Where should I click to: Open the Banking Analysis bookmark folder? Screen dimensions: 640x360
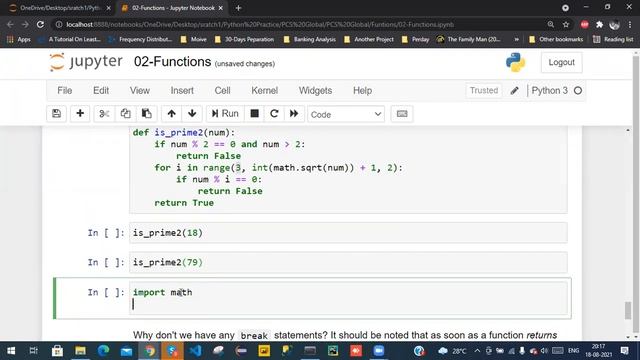[309, 39]
